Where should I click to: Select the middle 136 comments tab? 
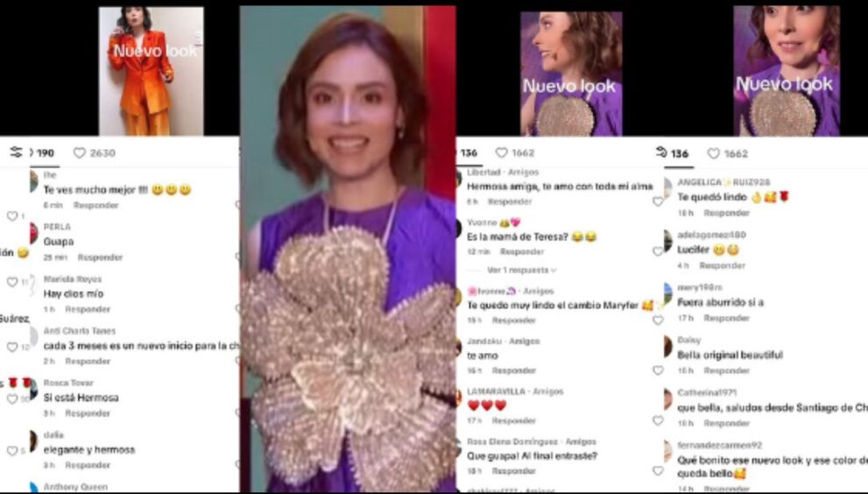[469, 153]
